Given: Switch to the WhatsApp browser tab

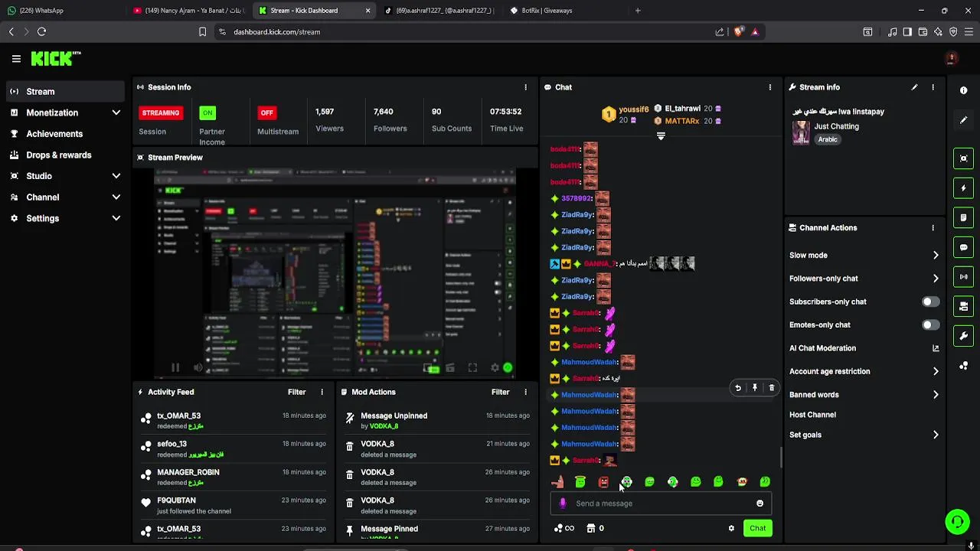Looking at the screenshot, I should coord(63,11).
